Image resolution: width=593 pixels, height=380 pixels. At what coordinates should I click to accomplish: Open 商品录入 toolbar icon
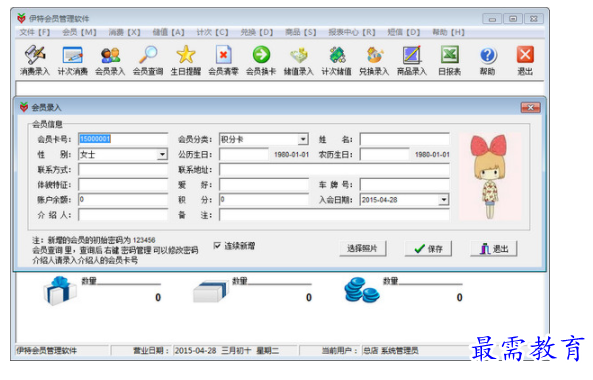pos(412,60)
